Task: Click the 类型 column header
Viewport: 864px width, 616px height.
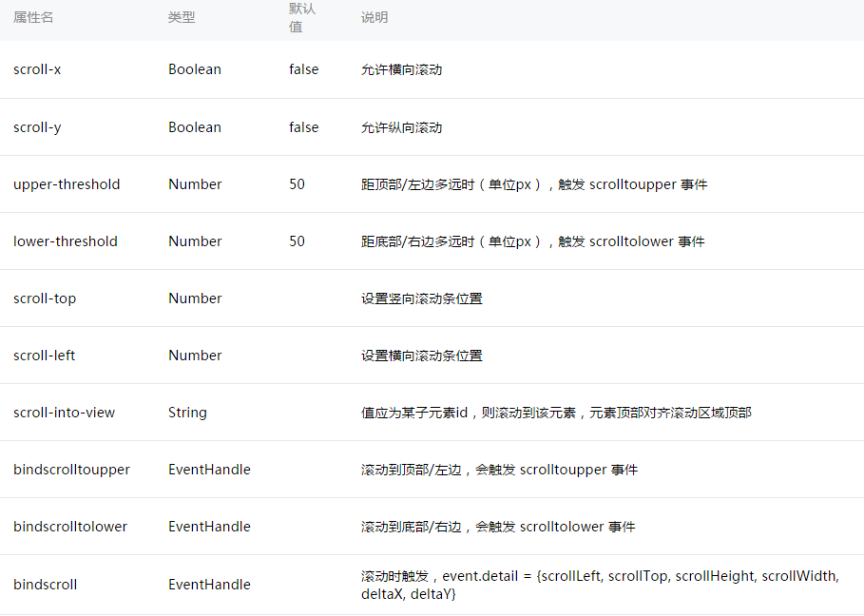Action: [182, 17]
